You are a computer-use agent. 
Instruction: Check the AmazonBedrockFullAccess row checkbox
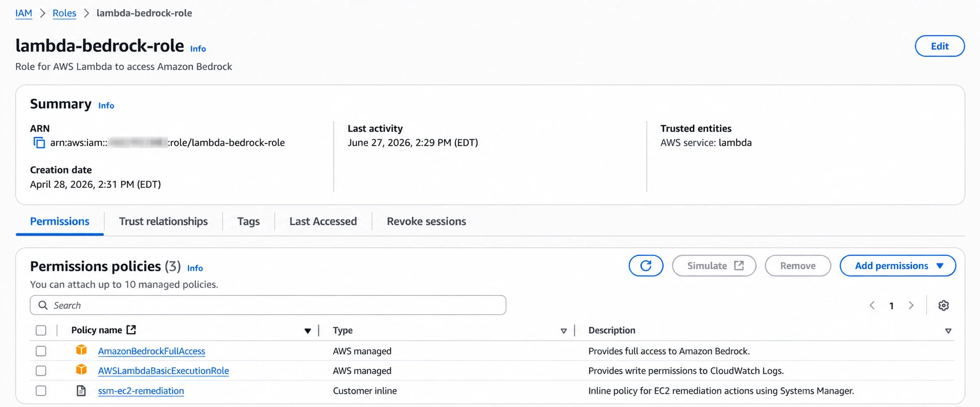pos(41,351)
